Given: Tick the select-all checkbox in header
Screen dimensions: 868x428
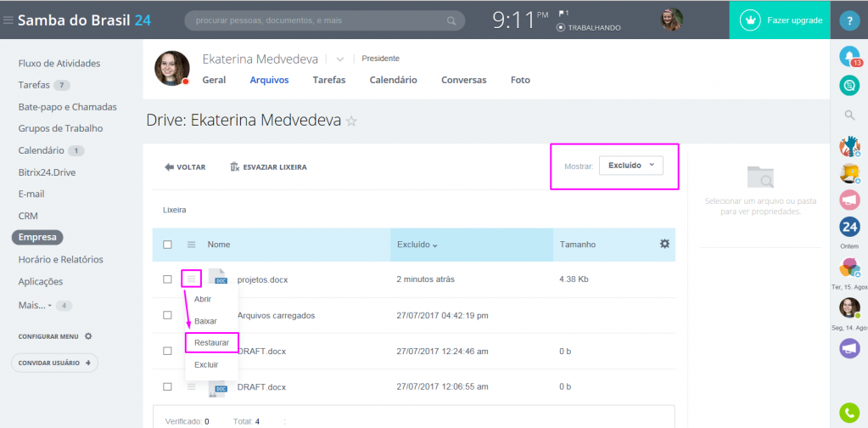Looking at the screenshot, I should (x=167, y=245).
